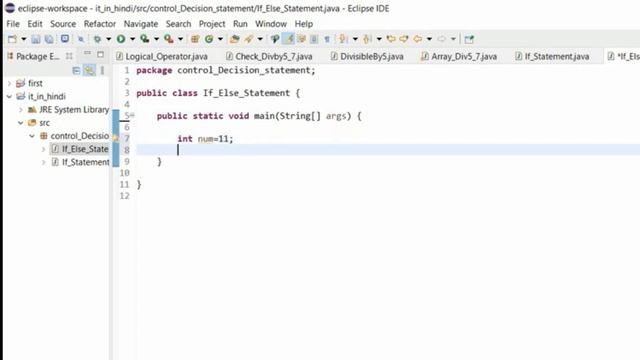Switch to DivisibleBy5.java tab
The image size is (640, 360).
[x=367, y=56]
